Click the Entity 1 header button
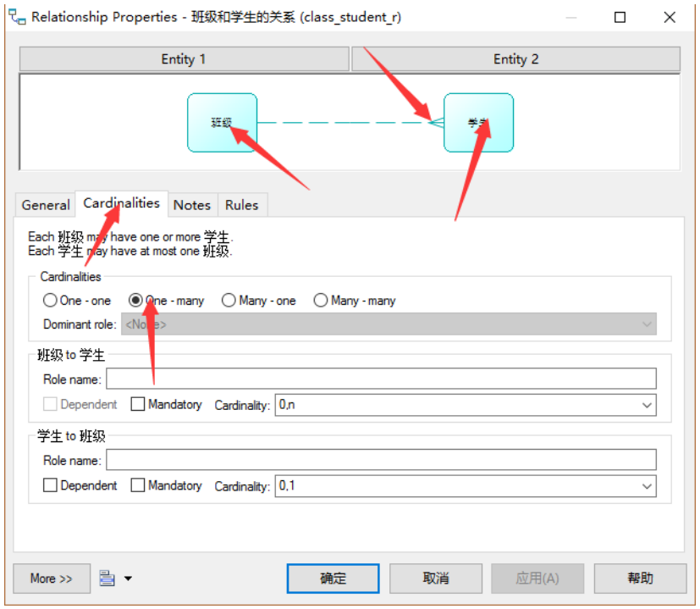This screenshot has height=609, width=700. (x=184, y=59)
